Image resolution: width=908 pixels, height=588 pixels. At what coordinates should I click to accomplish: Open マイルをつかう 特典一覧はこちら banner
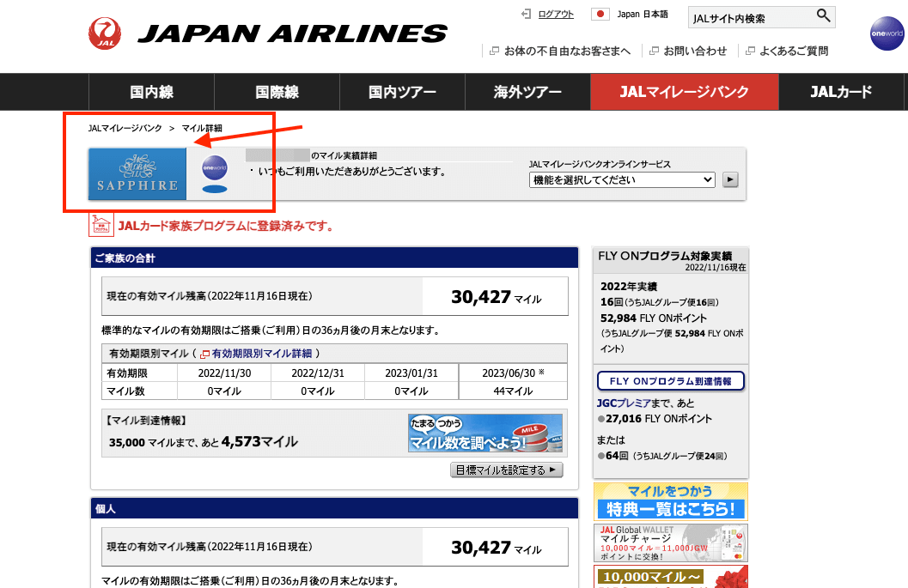[x=671, y=501]
